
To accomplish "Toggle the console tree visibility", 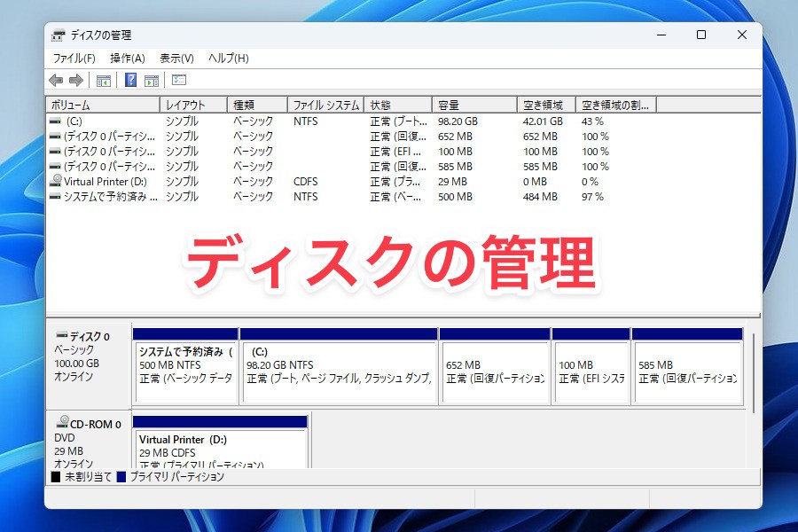I will pyautogui.click(x=103, y=80).
